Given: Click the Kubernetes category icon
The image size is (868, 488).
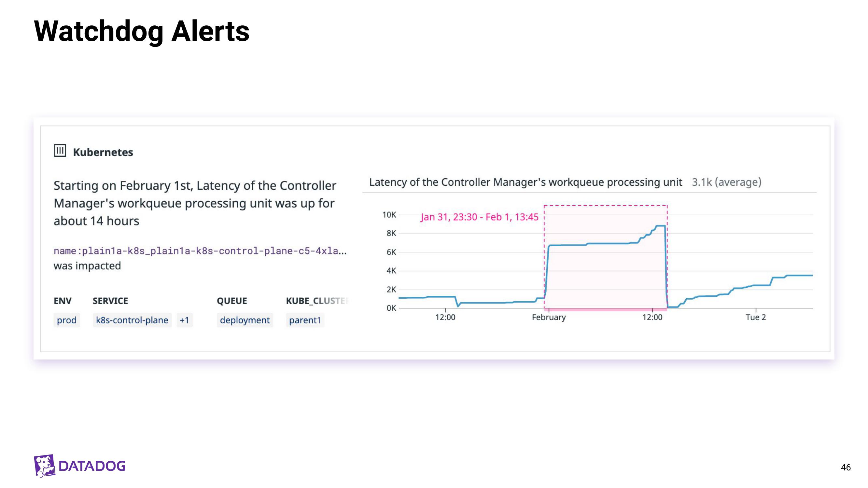Looking at the screenshot, I should 60,151.
